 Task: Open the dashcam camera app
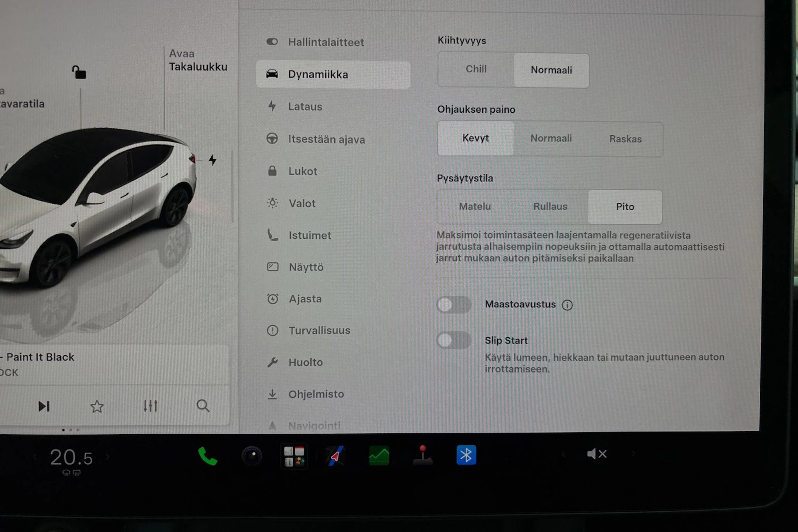coord(252,456)
